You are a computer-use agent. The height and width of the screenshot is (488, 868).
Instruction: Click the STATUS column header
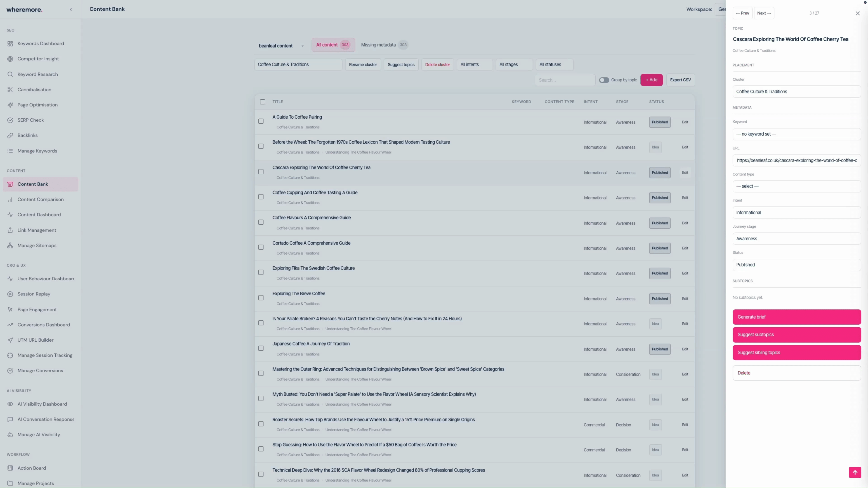[656, 102]
